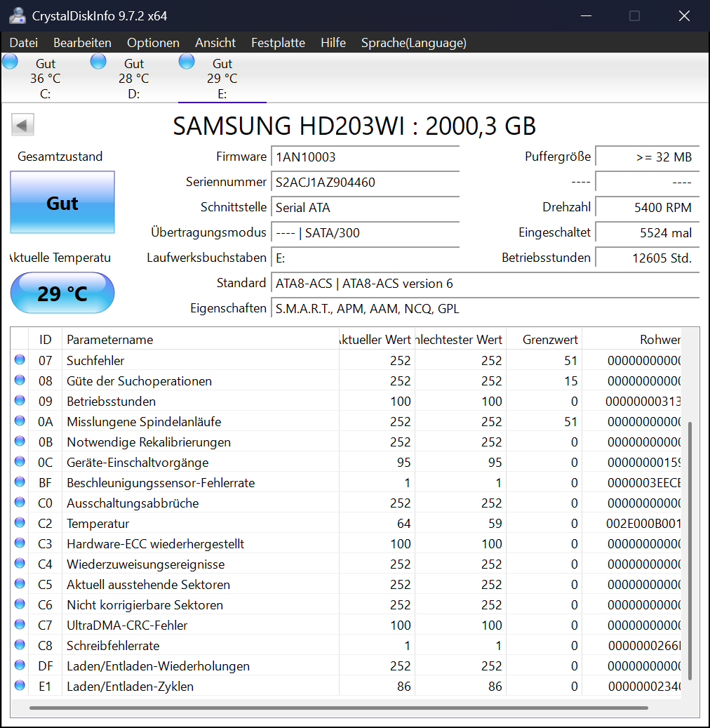Click the Drehzahl field 5400 RPM

(x=648, y=208)
